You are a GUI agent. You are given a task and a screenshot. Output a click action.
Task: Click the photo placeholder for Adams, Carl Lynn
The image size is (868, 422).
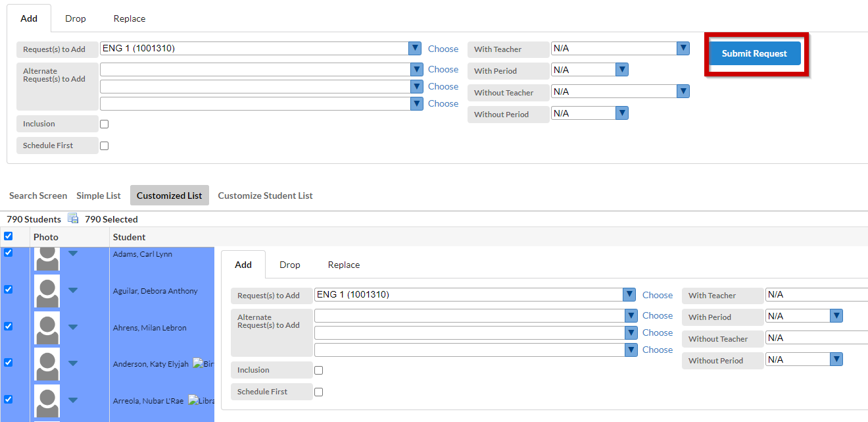(46, 259)
